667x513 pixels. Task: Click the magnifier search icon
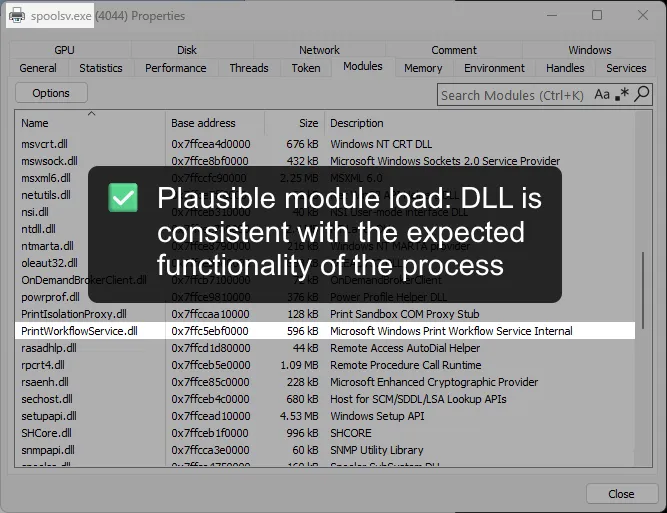[641, 94]
